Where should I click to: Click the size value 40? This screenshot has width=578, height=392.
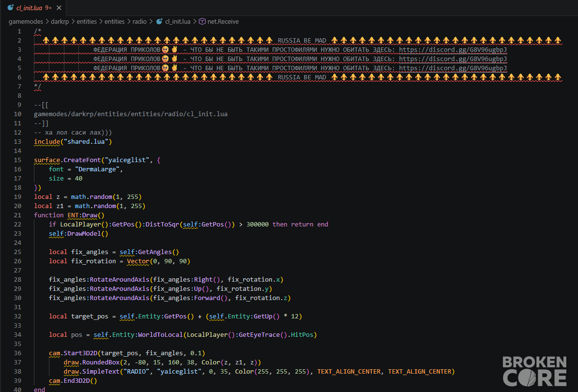[x=78, y=179]
